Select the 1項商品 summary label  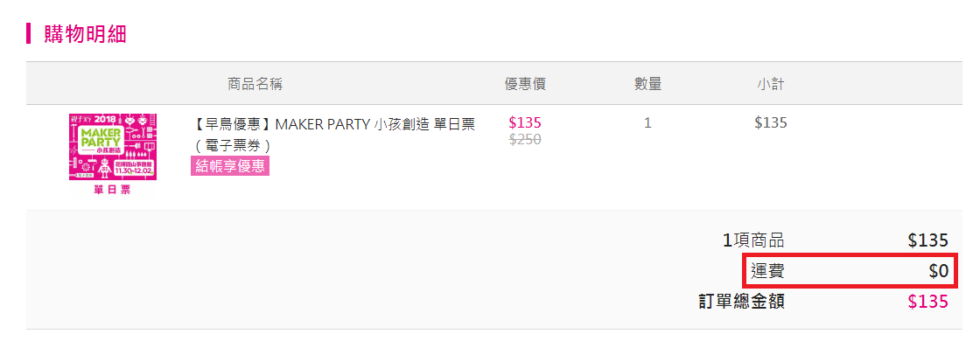[x=753, y=240]
